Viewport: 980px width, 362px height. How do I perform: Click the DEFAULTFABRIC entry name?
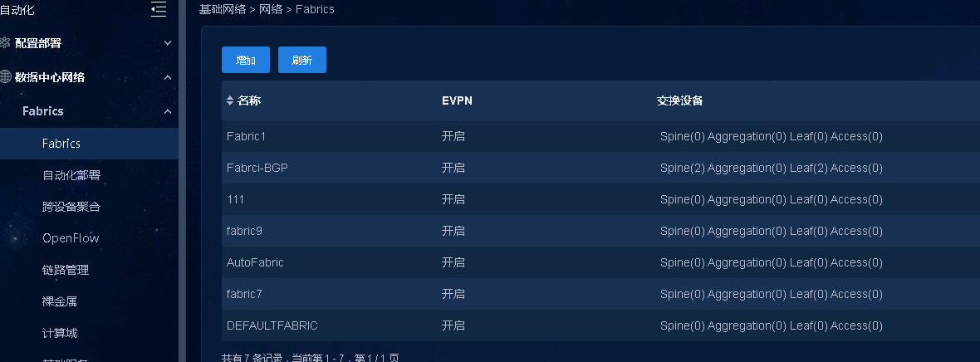[x=272, y=325]
